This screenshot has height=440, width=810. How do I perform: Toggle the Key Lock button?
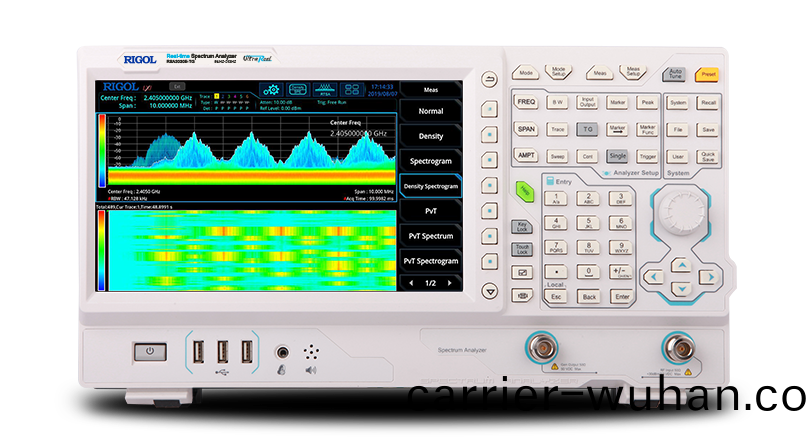522,227
